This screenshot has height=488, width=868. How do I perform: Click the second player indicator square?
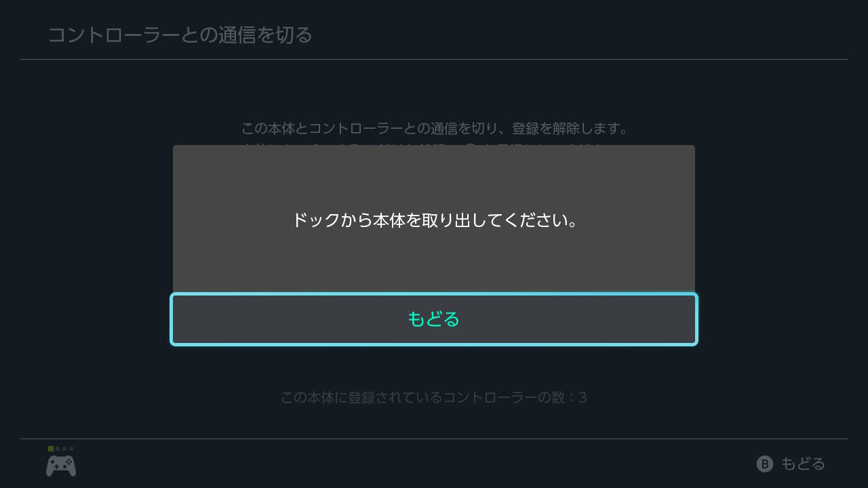tap(58, 449)
